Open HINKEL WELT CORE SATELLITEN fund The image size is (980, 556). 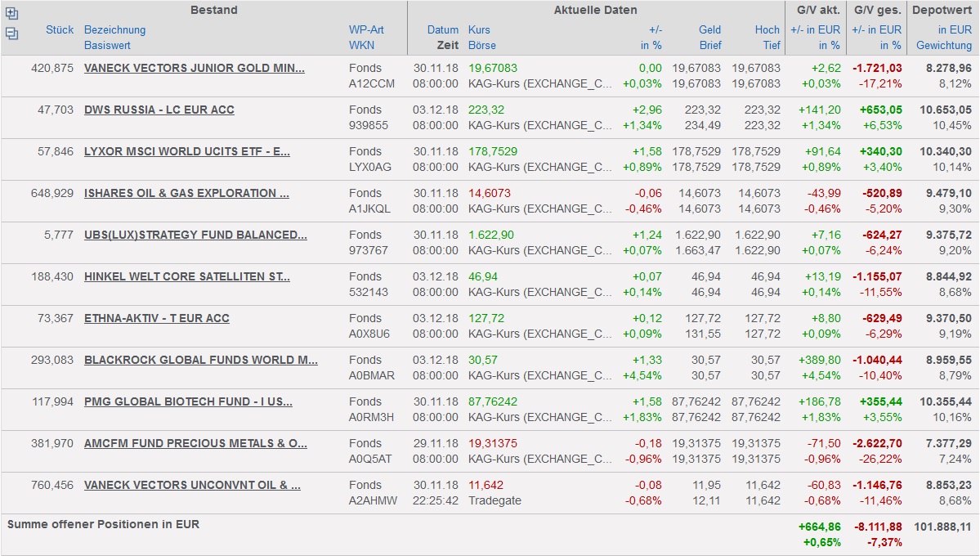tap(186, 276)
